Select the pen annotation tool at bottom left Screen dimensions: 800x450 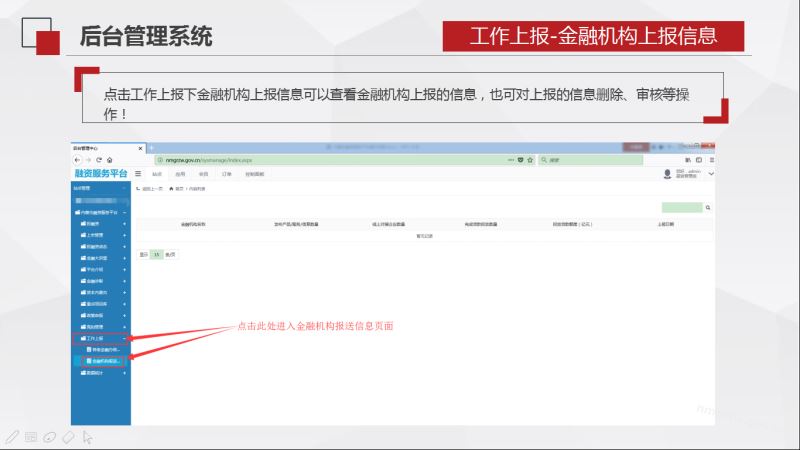(x=12, y=437)
